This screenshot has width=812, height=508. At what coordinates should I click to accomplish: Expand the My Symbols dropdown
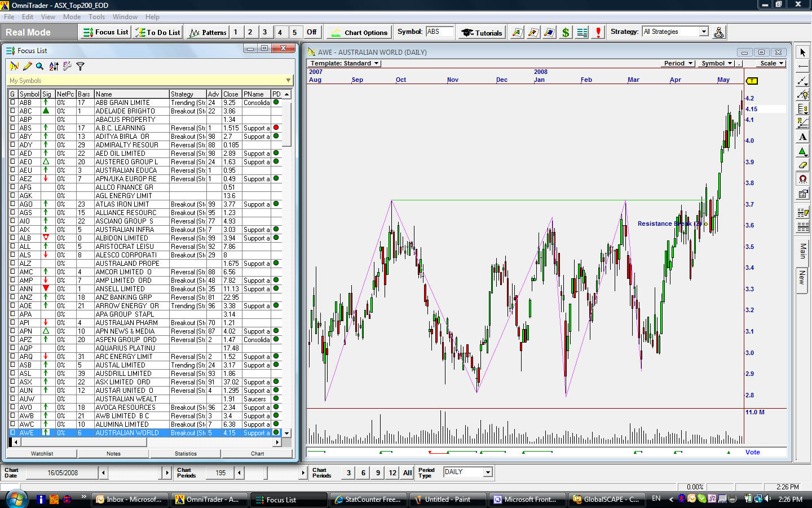(x=288, y=81)
